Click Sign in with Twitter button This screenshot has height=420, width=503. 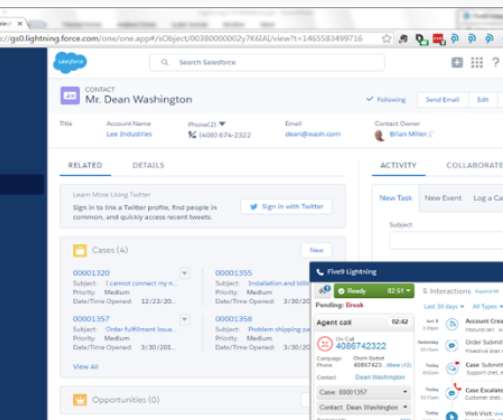click(287, 207)
